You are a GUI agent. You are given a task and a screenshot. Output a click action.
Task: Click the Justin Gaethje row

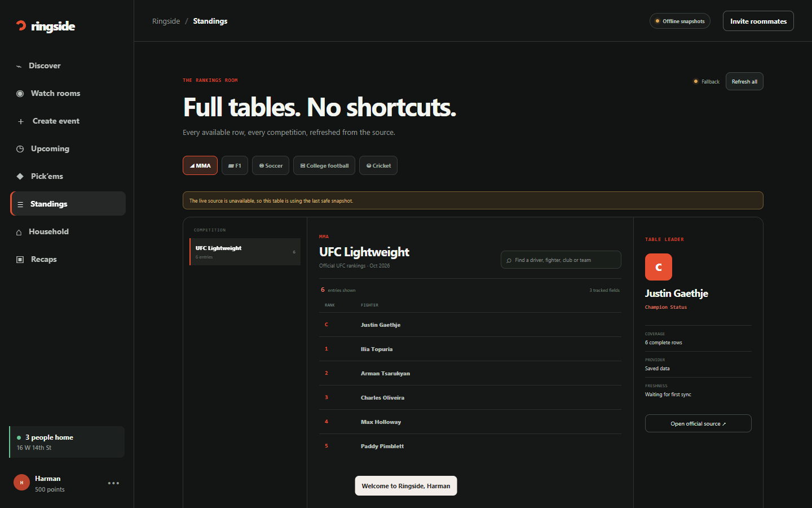pyautogui.click(x=470, y=325)
